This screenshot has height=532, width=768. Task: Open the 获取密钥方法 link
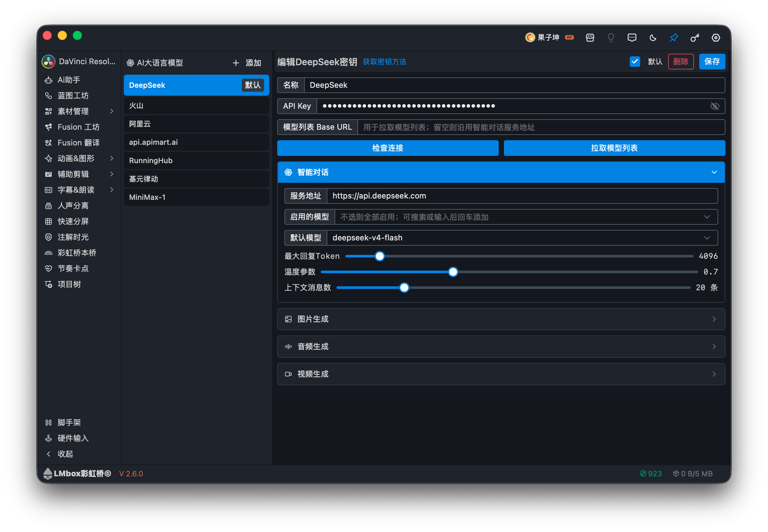tap(384, 62)
